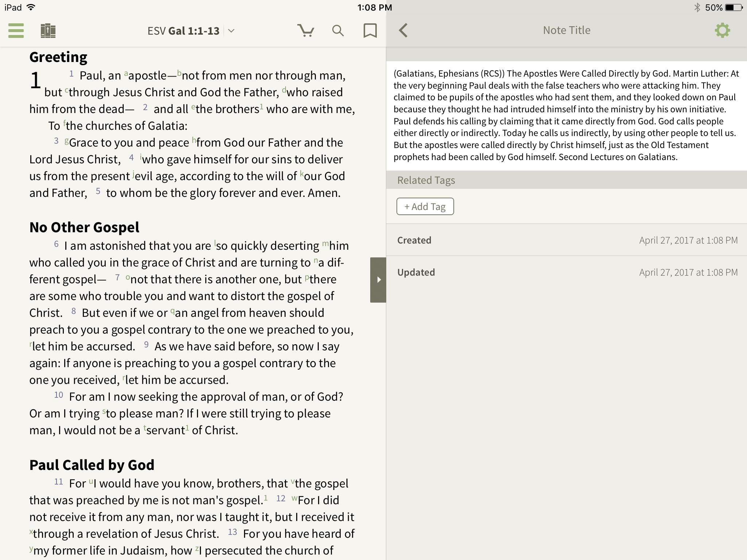Tap the Created date row
The height and width of the screenshot is (560, 747).
(x=566, y=240)
